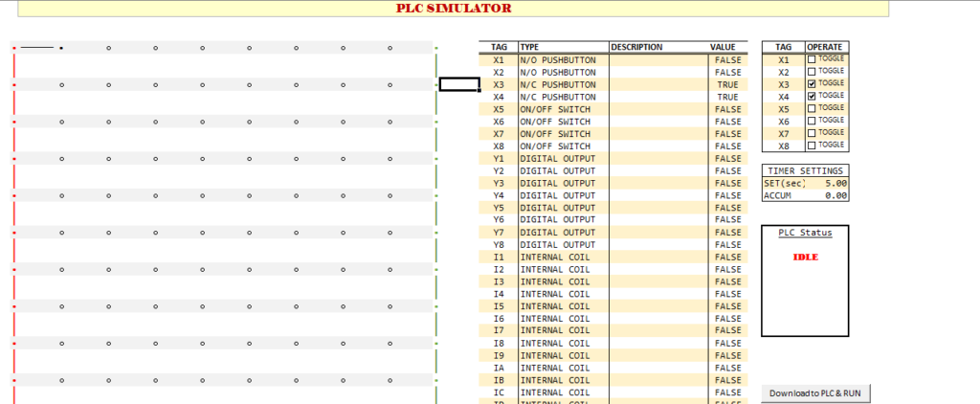Viewport: 980px width, 404px height.
Task: Click Download to PLC & RUN button
Action: point(815,393)
